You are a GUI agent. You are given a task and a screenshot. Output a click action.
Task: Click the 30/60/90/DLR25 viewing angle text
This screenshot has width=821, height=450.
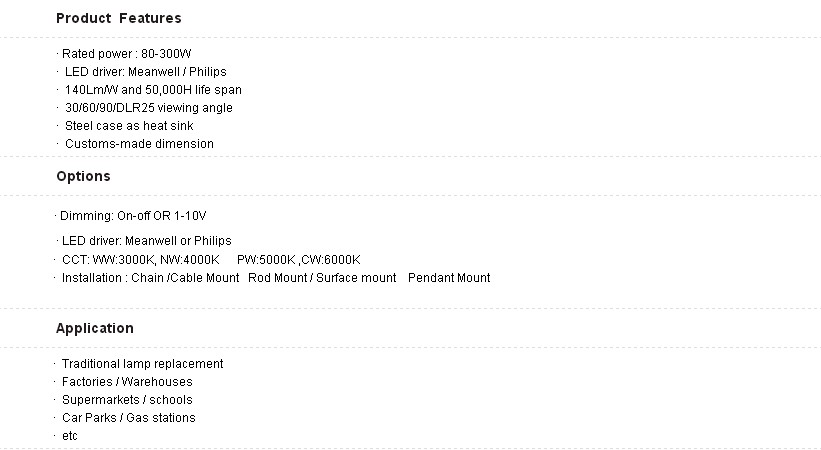tap(148, 108)
